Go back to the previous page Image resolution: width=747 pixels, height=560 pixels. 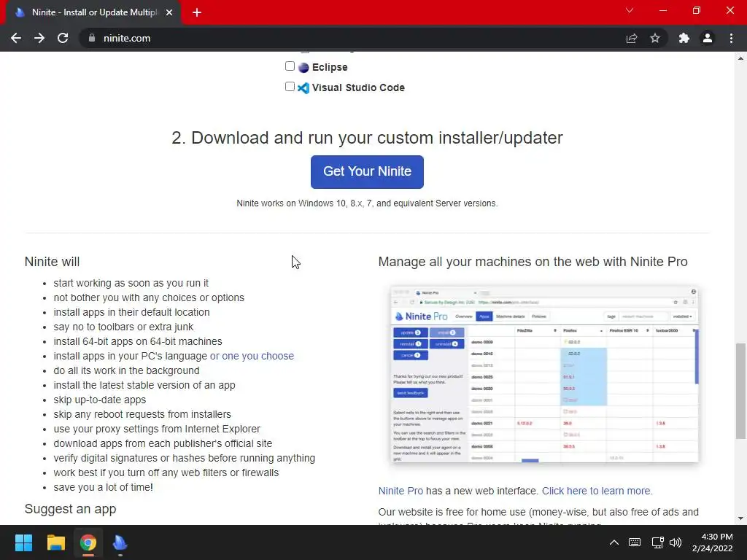tap(16, 38)
